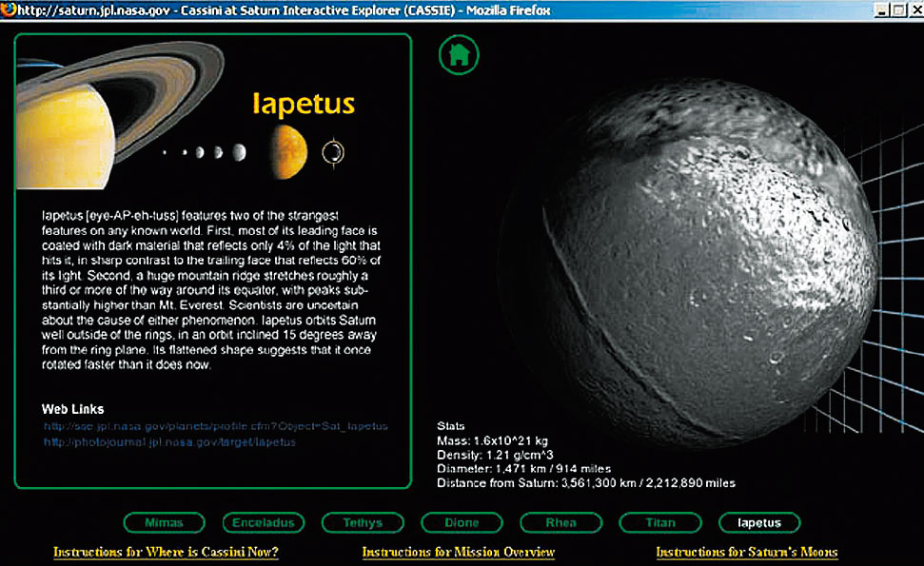Select the circled Iapetus icon in moon lineup
This screenshot has height=566, width=924.
(x=332, y=151)
